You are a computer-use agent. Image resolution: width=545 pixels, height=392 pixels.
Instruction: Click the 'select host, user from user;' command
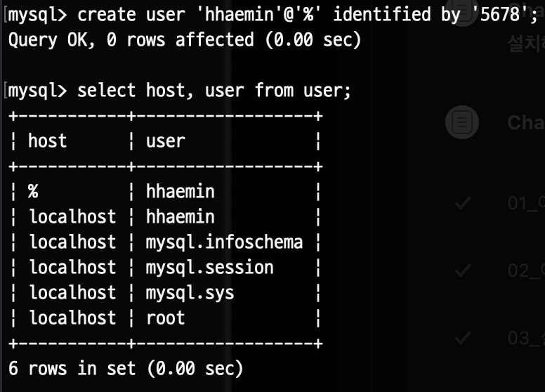pos(179,91)
